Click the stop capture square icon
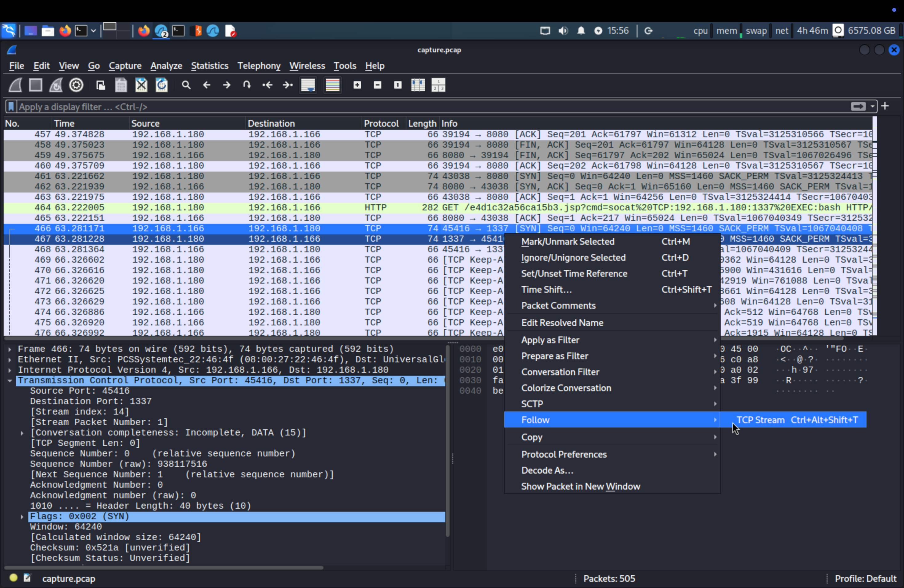 (36, 85)
